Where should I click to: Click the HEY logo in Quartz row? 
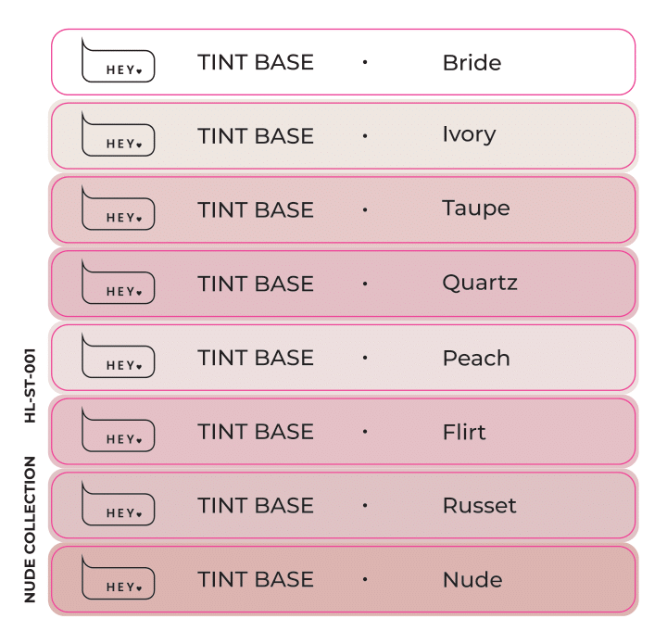pos(119,282)
